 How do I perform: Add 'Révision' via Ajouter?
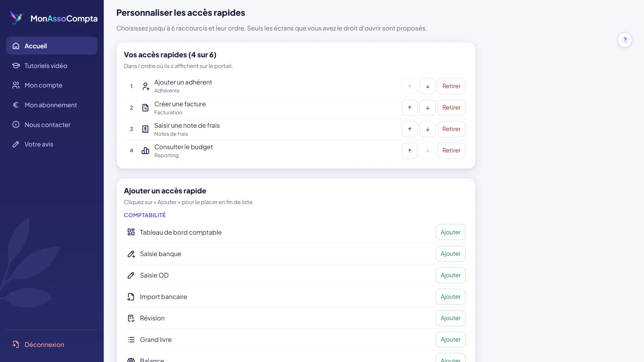(450, 318)
